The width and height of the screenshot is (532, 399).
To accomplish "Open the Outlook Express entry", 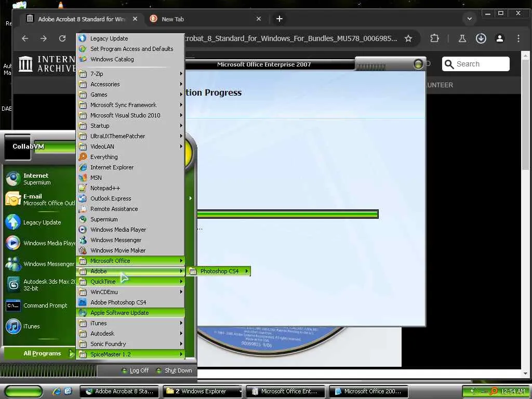I will coord(130,198).
